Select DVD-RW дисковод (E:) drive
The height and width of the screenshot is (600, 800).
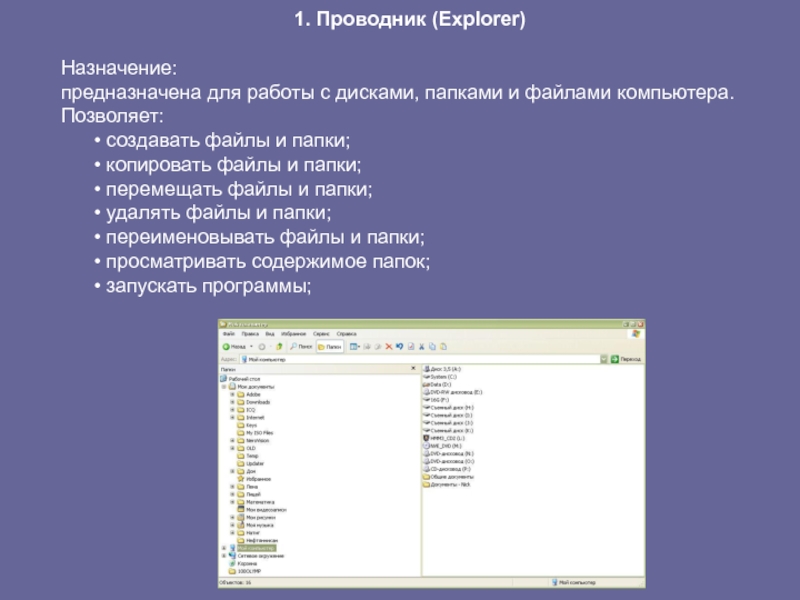(x=453, y=392)
